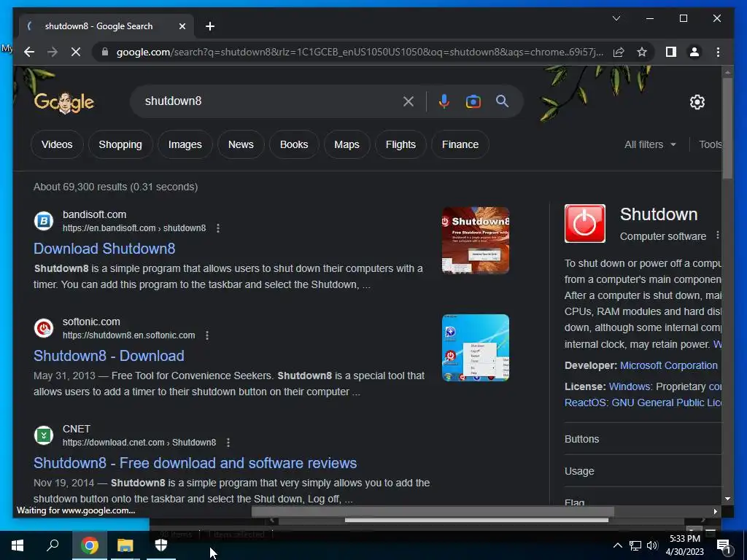The height and width of the screenshot is (560, 747).
Task: Open volume control in tray
Action: click(x=652, y=545)
